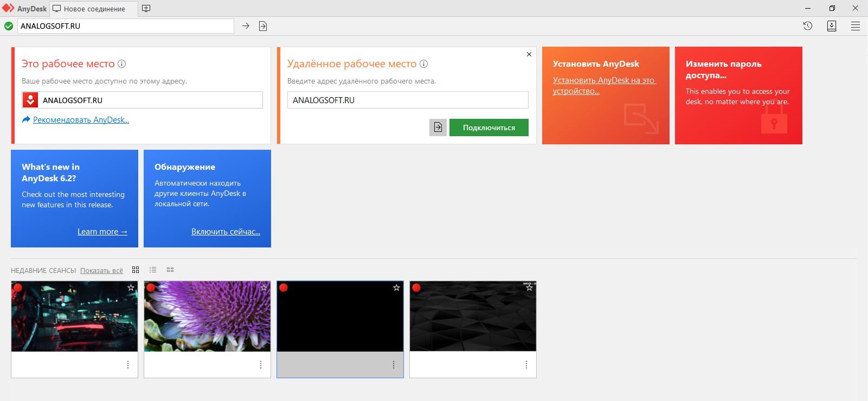
Task: Click file transfer icon beside address bar
Action: pyautogui.click(x=263, y=26)
